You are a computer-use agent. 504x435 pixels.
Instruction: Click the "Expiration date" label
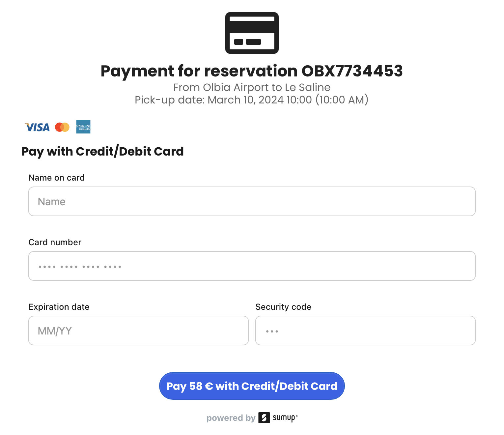(59, 307)
